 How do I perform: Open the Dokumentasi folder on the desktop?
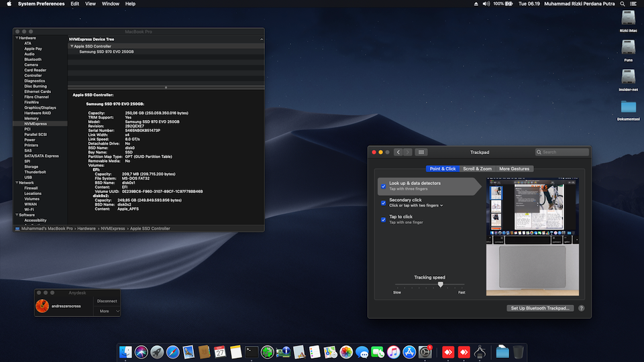point(629,107)
